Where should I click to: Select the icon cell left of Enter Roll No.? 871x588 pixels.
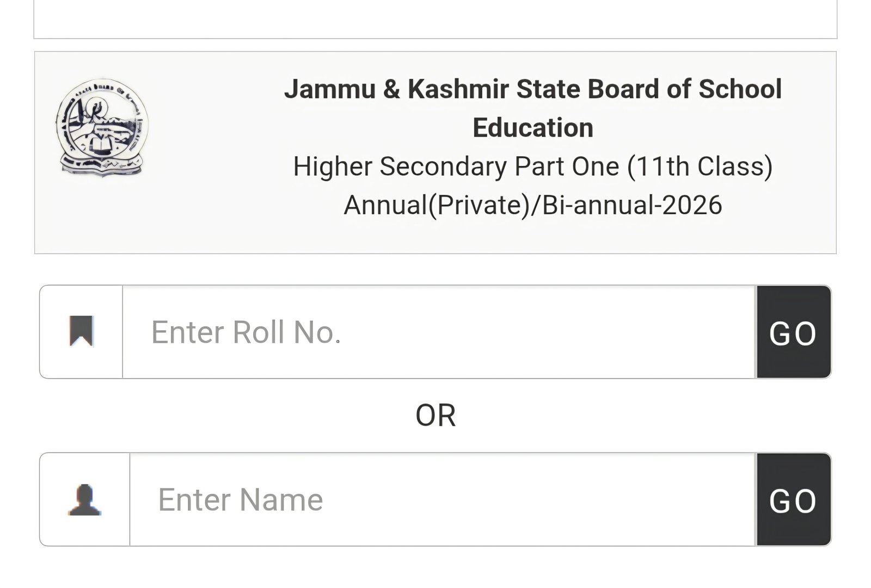(81, 332)
